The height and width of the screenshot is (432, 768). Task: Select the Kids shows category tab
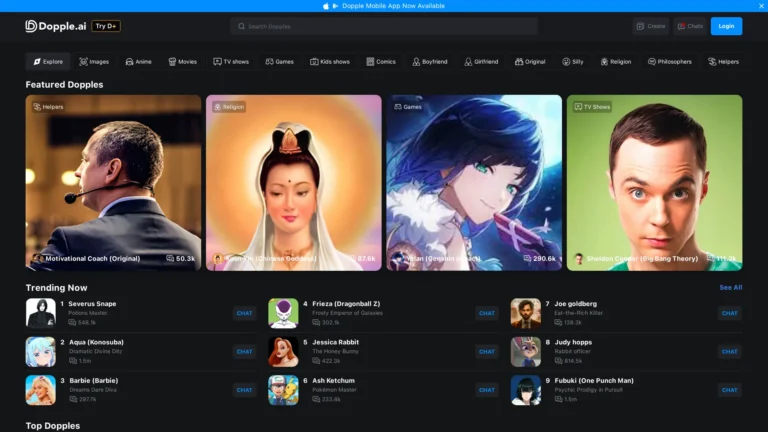click(329, 62)
